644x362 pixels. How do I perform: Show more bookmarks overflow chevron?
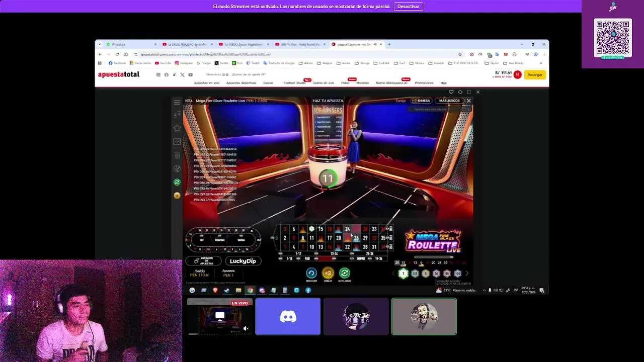540,63
